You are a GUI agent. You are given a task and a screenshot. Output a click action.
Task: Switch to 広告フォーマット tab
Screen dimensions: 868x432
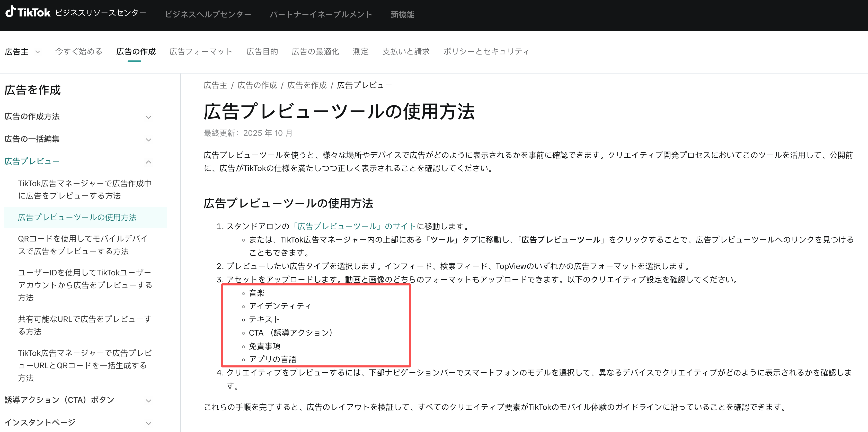click(201, 51)
